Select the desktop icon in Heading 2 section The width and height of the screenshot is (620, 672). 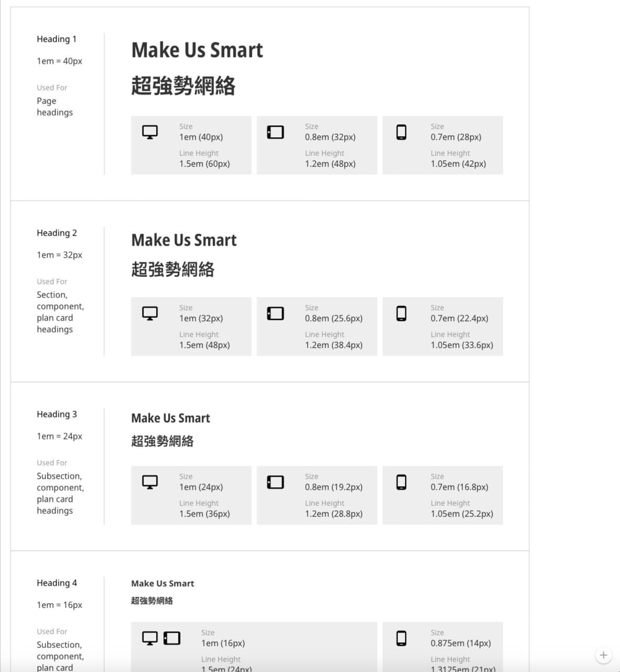pos(150,313)
